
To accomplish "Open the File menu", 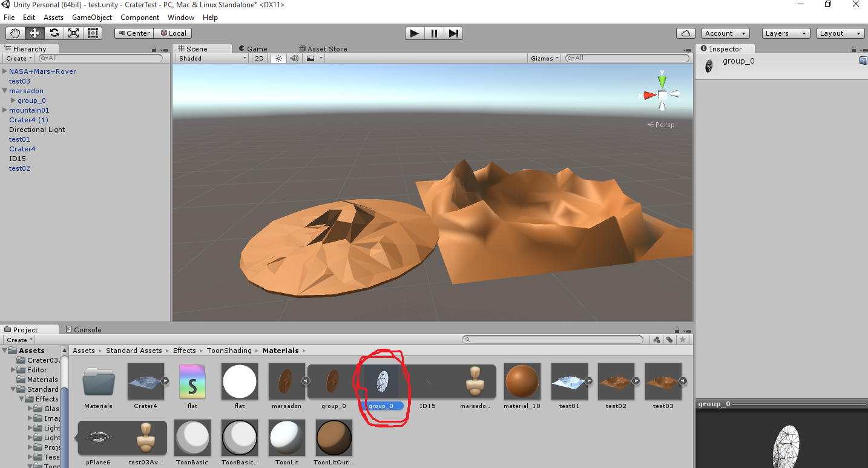I will (x=9, y=18).
